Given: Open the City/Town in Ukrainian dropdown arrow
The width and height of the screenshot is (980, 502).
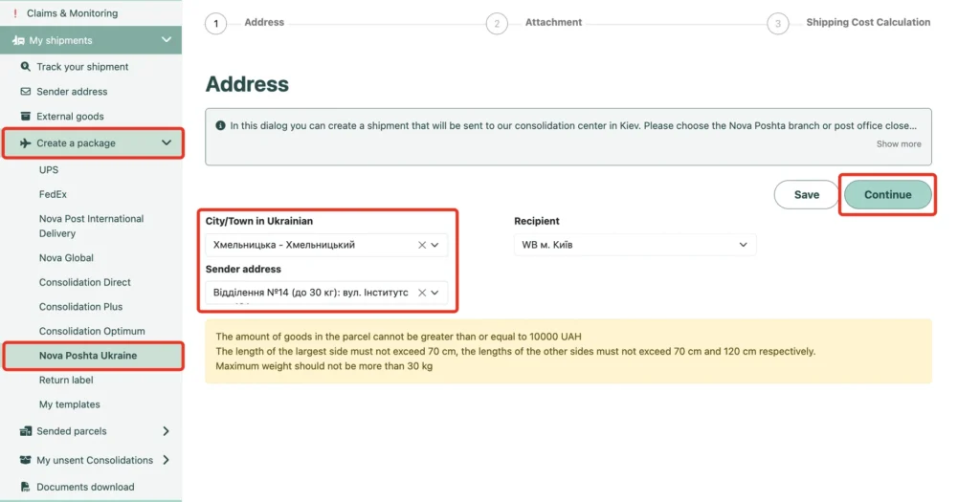Looking at the screenshot, I should coord(435,245).
